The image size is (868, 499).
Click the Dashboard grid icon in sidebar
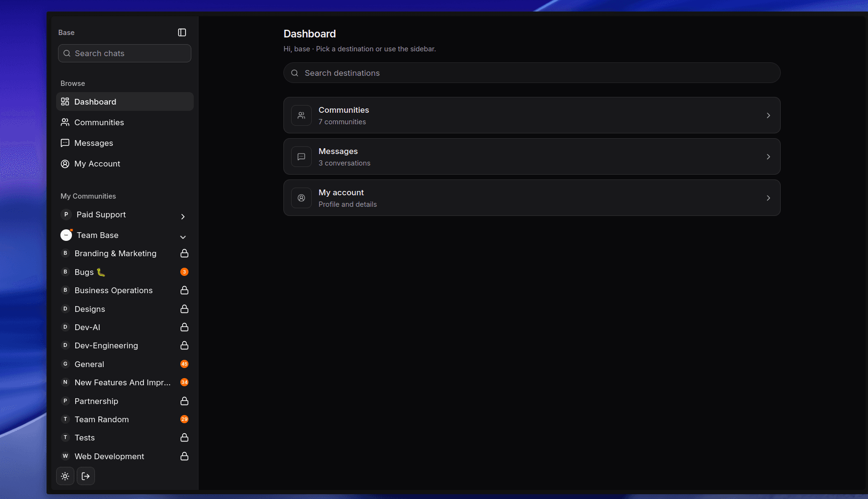[x=65, y=102]
